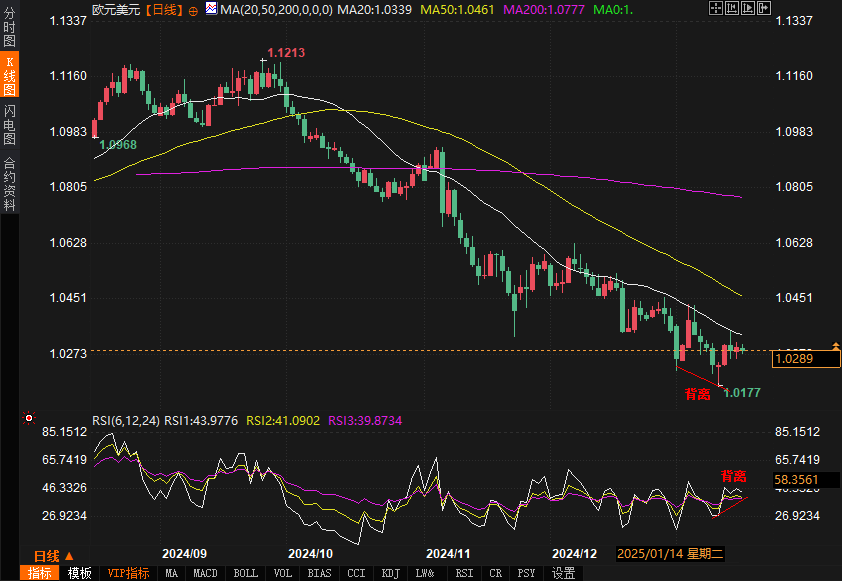Open MA(20,50,200,0,0,0) parameter settings

coord(276,9)
